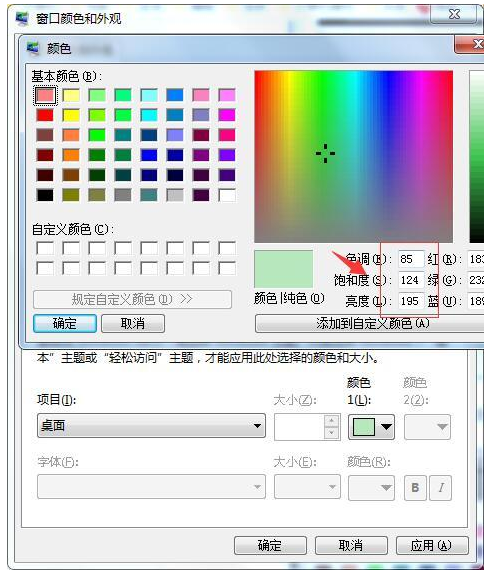
Task: Choose the light gray swatch in bottom row
Action: click(x=175, y=195)
